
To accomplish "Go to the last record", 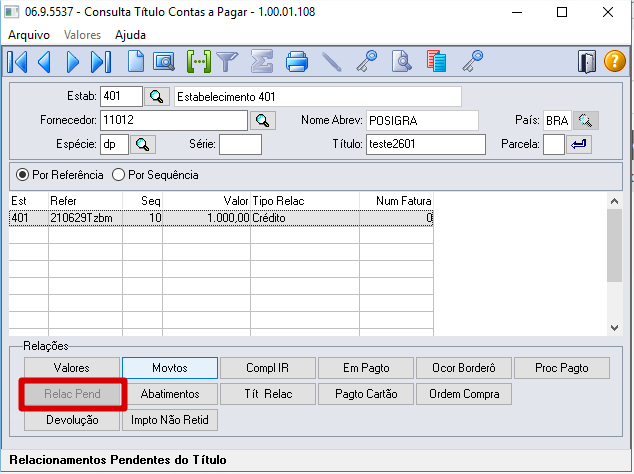I will pyautogui.click(x=101, y=62).
